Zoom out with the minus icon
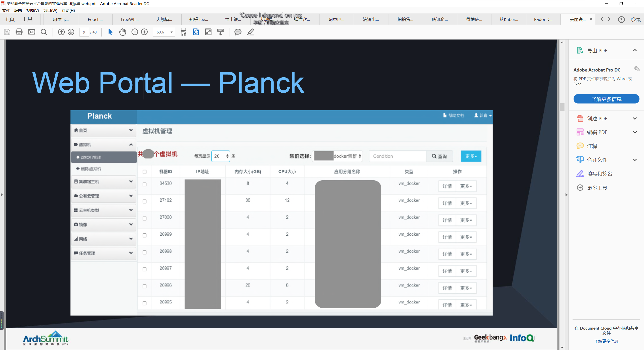 click(135, 32)
